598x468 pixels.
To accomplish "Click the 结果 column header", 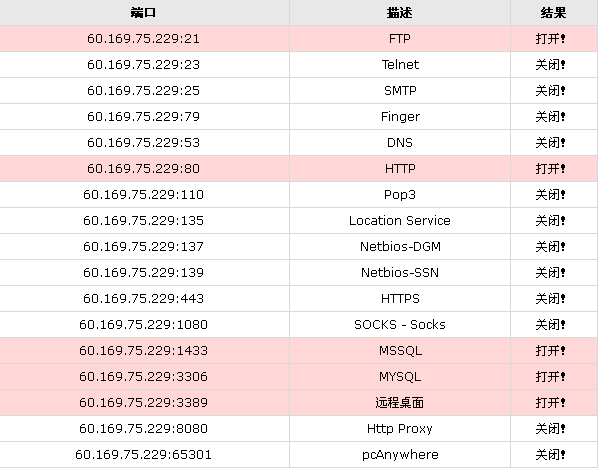I will 554,13.
